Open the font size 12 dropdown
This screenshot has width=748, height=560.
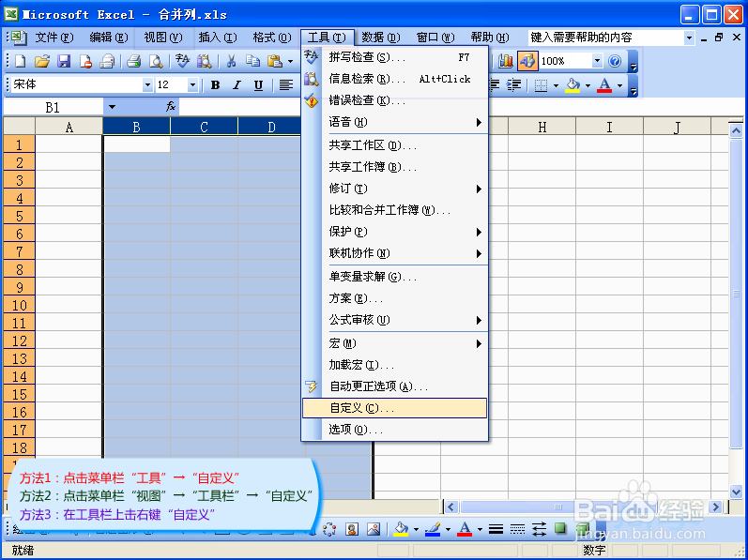pos(192,85)
